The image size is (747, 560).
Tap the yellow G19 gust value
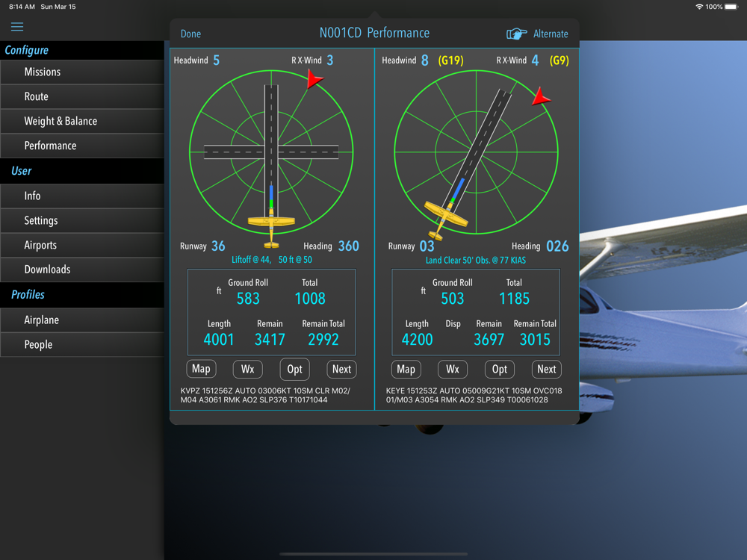coord(450,60)
